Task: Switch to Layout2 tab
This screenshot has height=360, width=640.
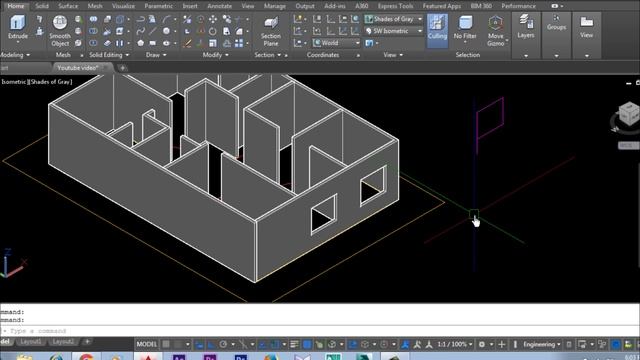Action: 63,341
